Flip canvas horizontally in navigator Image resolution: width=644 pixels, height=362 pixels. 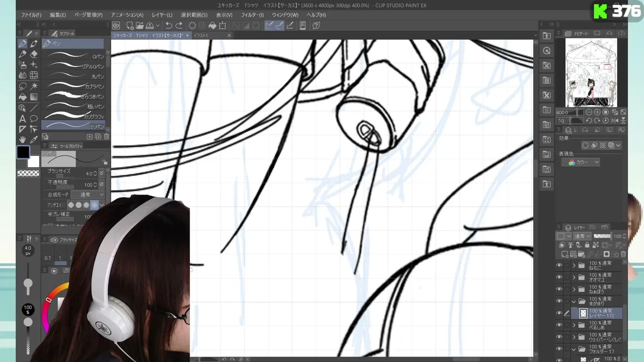click(x=615, y=121)
